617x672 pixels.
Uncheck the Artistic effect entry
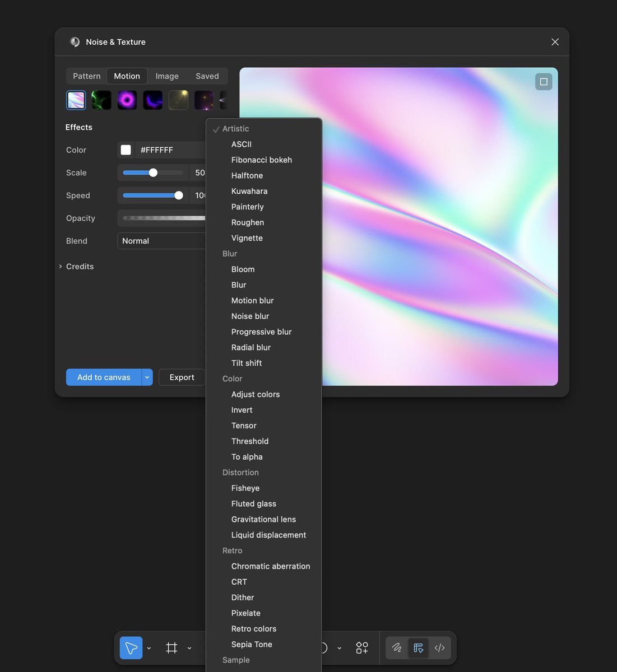pos(235,128)
